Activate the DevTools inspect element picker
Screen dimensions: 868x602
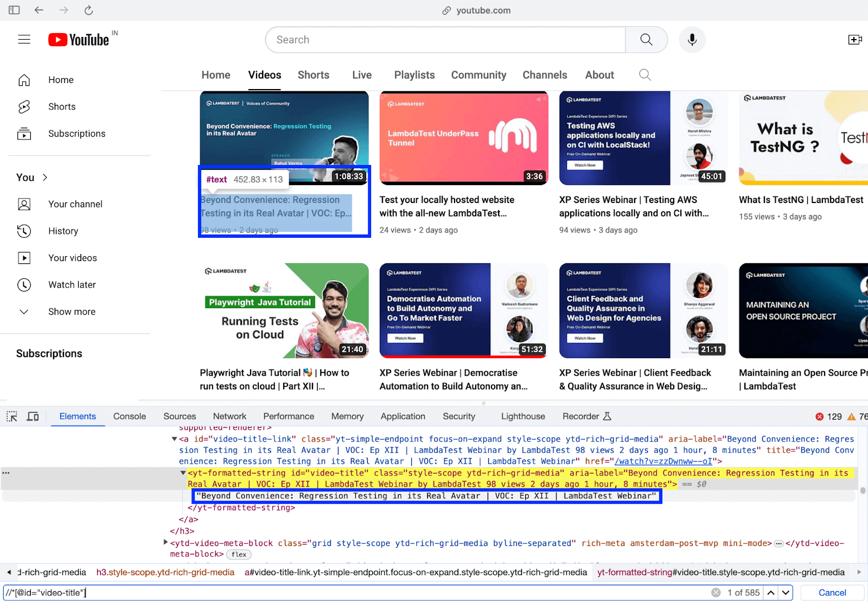(12, 416)
